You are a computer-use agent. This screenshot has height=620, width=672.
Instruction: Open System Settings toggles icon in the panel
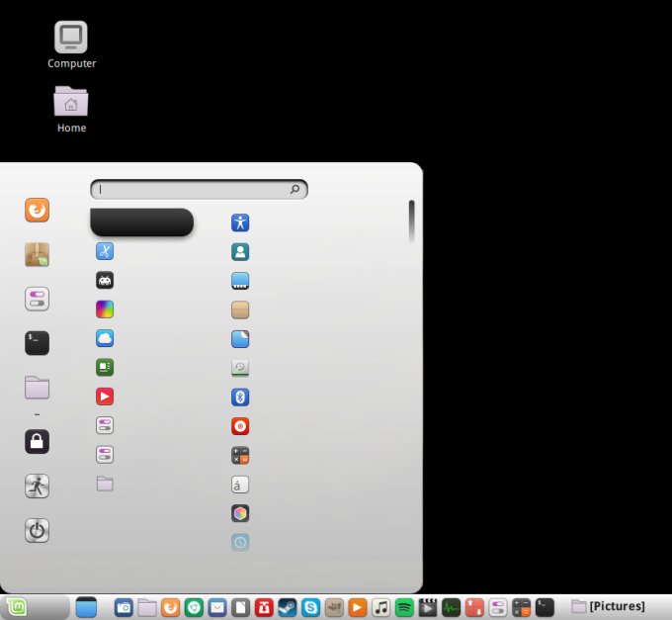click(x=498, y=607)
